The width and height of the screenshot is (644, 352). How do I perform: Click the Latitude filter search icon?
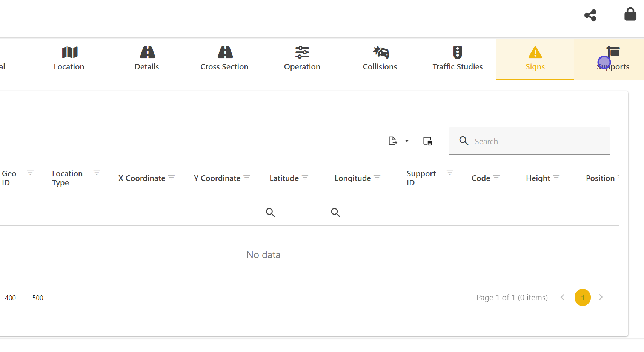coord(270,212)
